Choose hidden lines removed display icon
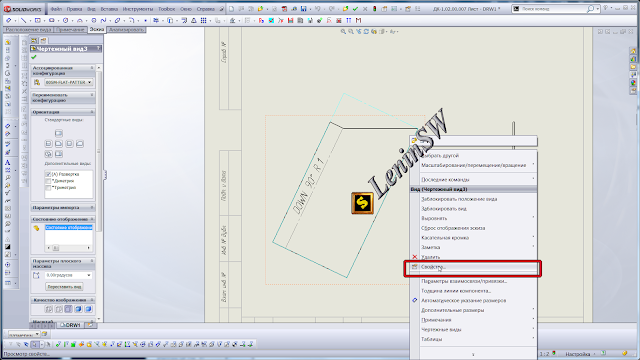The height and width of the screenshot is (360, 640). [x=68, y=309]
